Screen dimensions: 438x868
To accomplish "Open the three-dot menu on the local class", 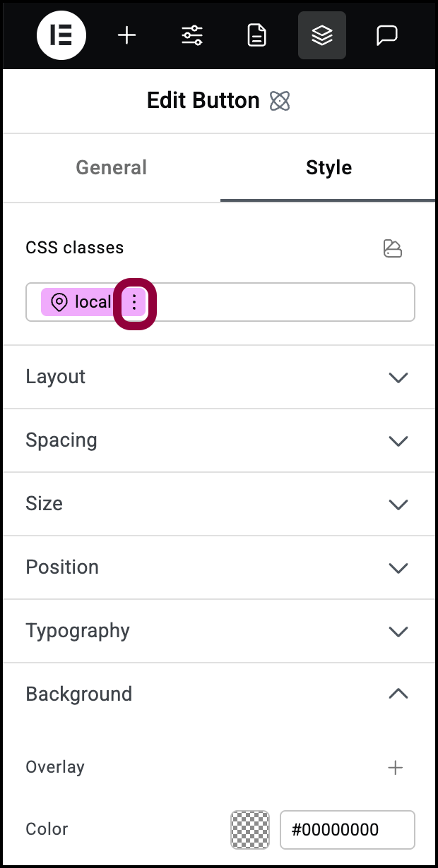I will coord(134,302).
